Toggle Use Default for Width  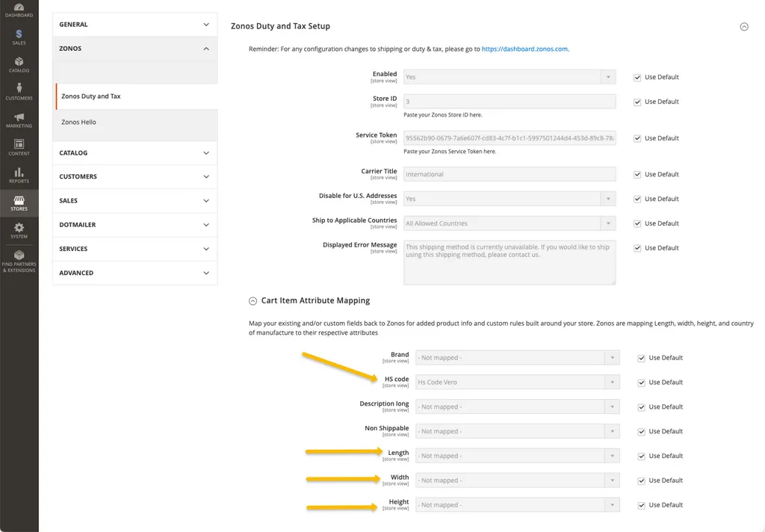tap(641, 480)
